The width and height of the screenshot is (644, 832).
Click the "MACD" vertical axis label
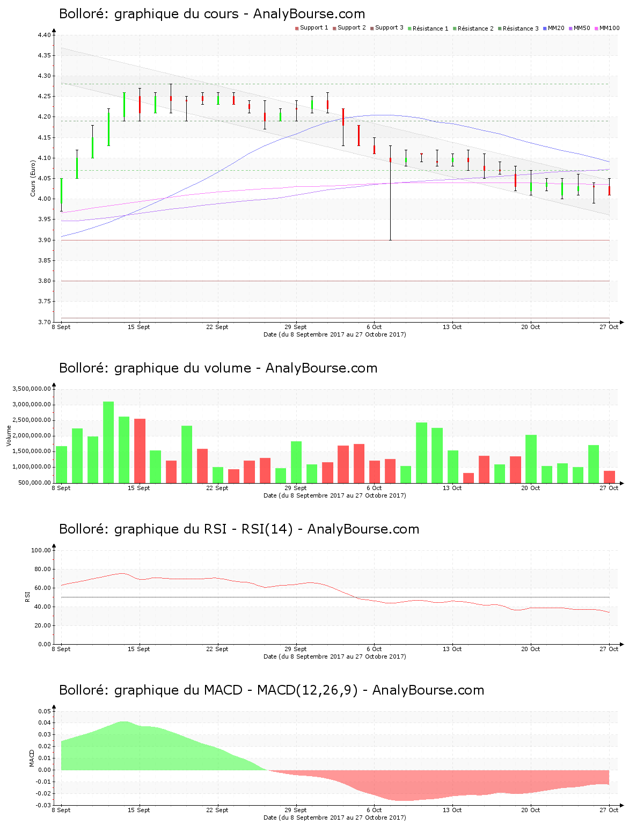tap(32, 758)
